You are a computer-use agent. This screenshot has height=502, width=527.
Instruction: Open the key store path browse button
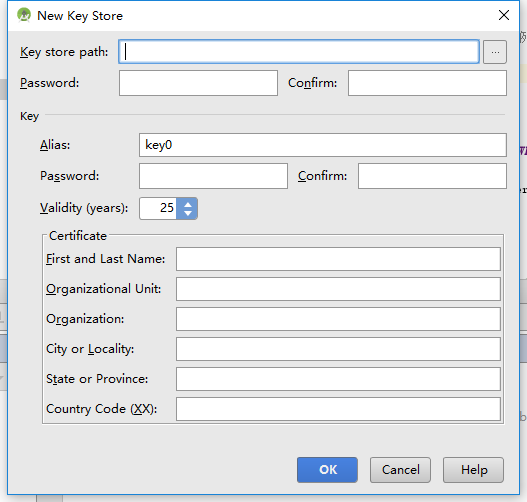495,52
